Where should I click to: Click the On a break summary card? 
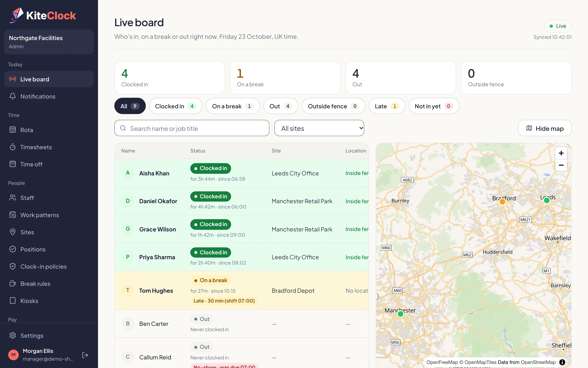pos(285,78)
